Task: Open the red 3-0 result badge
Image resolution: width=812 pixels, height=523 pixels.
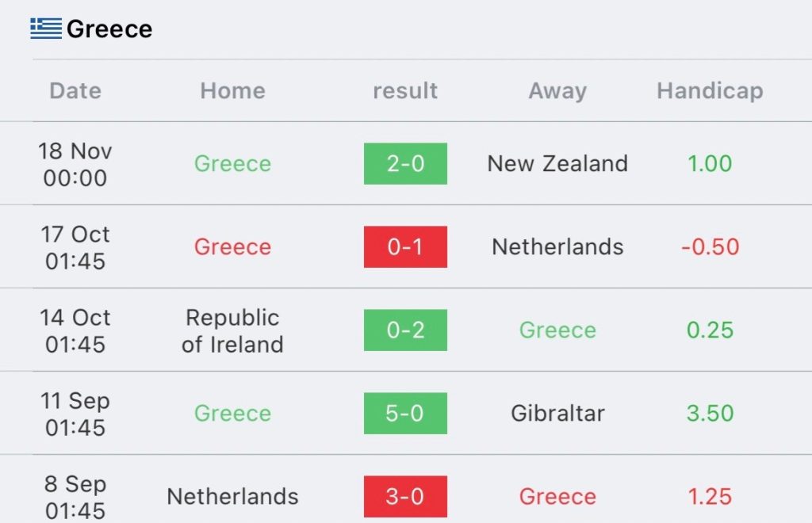Action: (x=405, y=497)
